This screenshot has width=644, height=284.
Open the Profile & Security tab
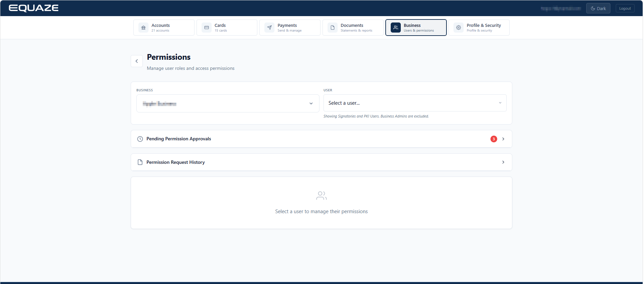pyautogui.click(x=479, y=28)
